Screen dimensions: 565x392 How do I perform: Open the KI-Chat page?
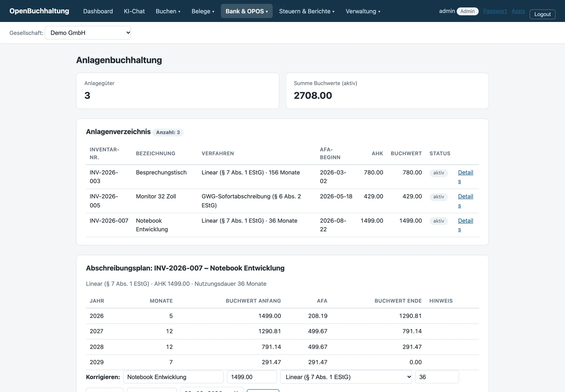pos(134,11)
